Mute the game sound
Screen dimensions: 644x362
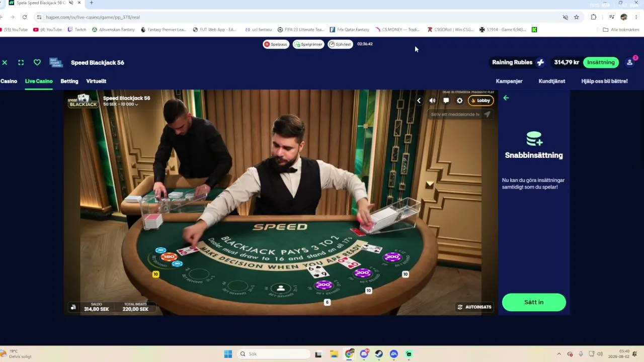pyautogui.click(x=432, y=101)
